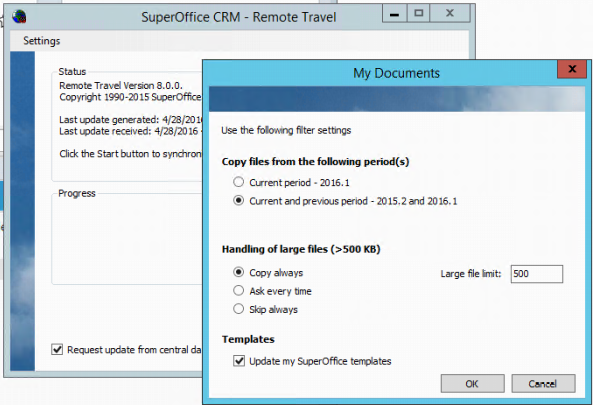Image resolution: width=593 pixels, height=405 pixels.
Task: Cancel the My Documents dialog
Action: tap(543, 383)
